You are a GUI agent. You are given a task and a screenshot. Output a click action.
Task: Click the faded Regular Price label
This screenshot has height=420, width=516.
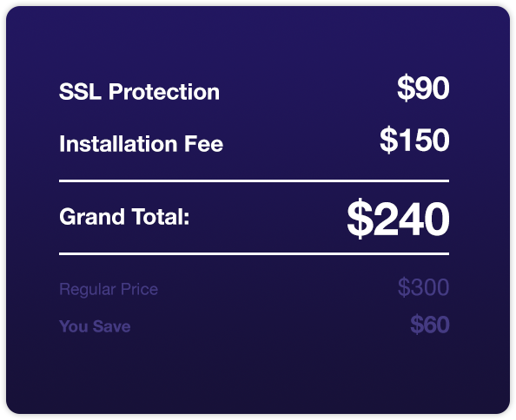coord(109,290)
